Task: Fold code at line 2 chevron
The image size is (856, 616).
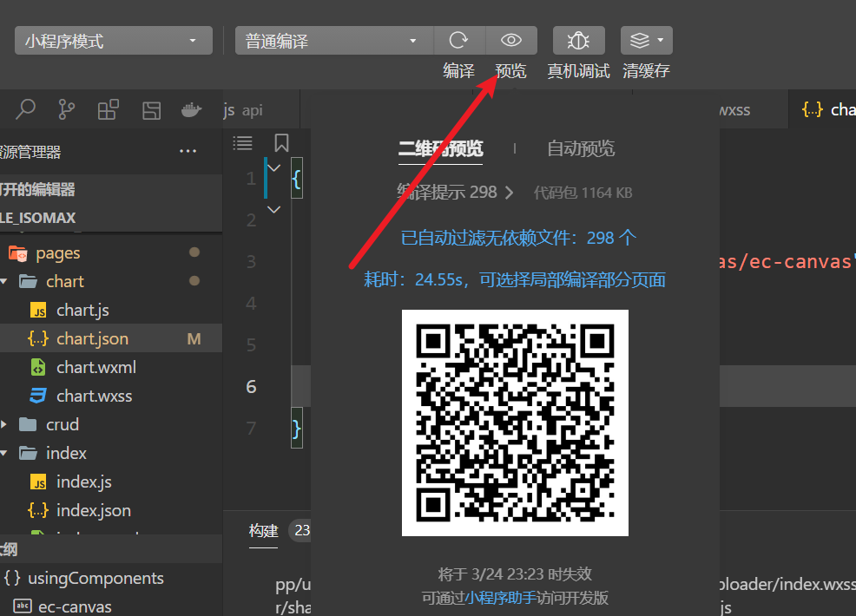Action: click(x=274, y=209)
